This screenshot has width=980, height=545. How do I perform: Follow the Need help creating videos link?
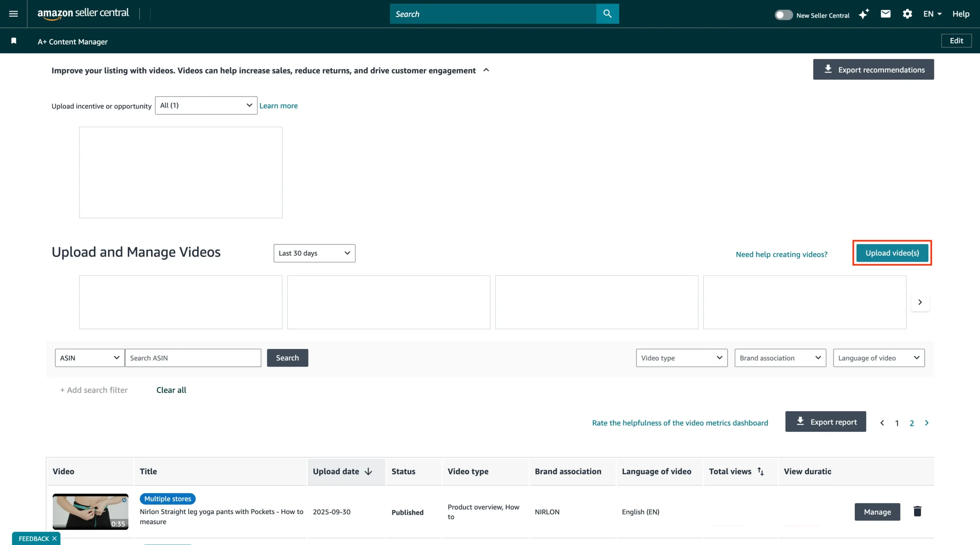click(781, 254)
